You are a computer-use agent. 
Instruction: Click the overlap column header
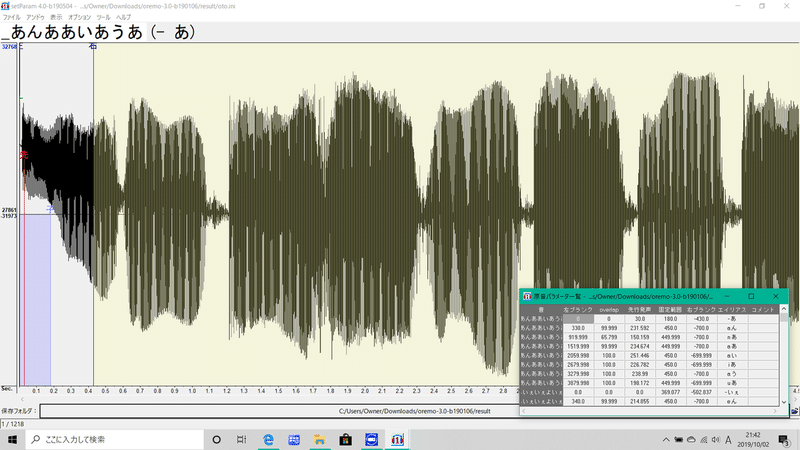(609, 310)
